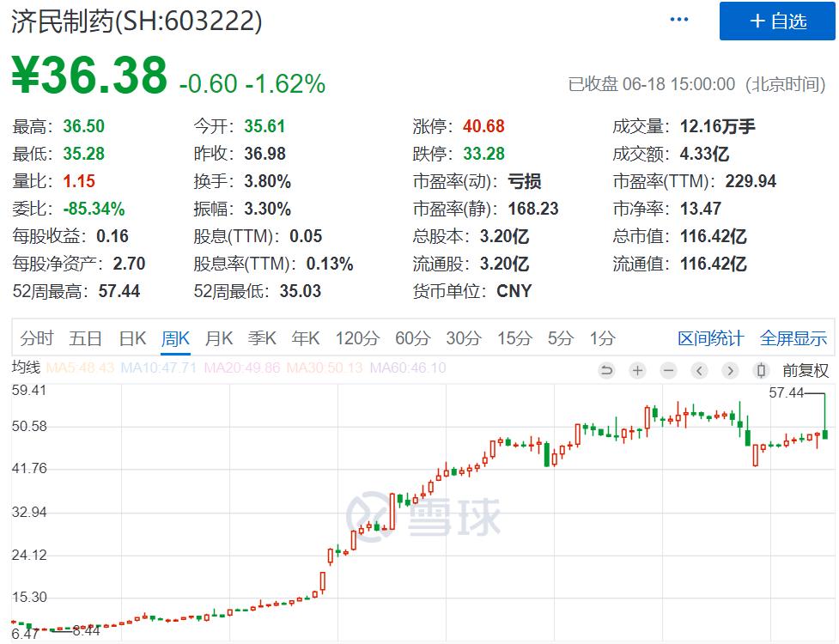This screenshot has height=644, width=839.
Task: Pan chart earlier with left chevron icon
Action: (x=700, y=369)
